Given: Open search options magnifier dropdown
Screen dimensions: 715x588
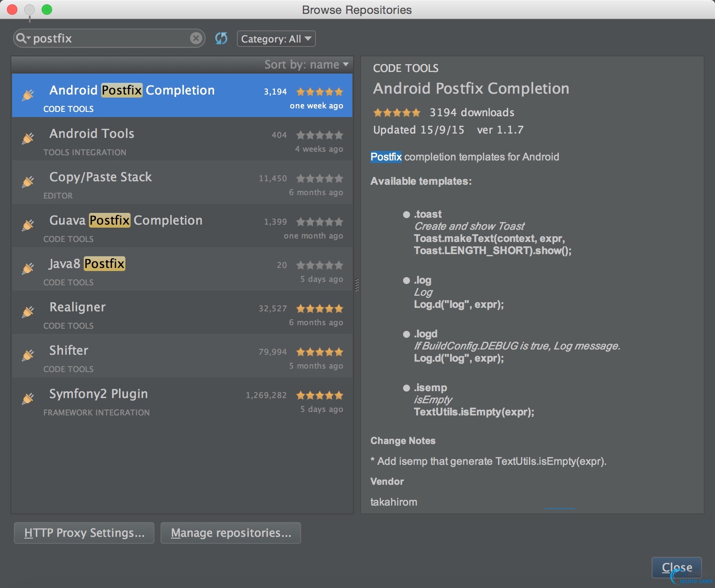Looking at the screenshot, I should (23, 39).
